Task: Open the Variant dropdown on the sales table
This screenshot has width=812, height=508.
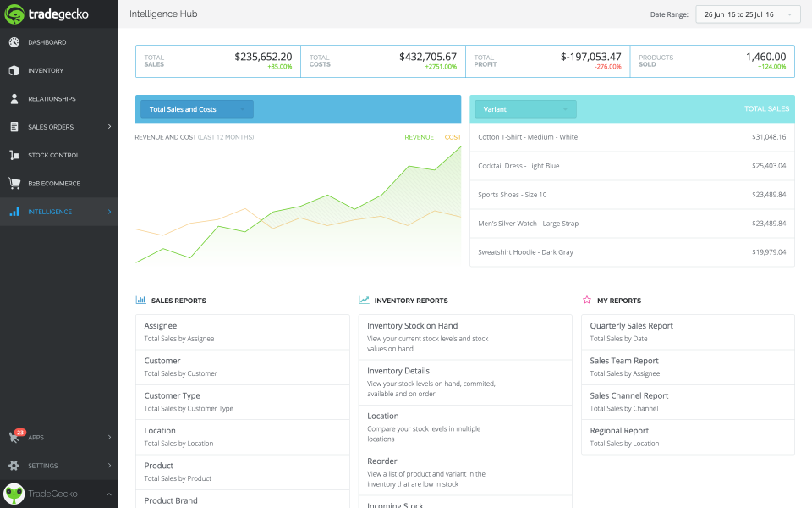Action: pos(524,108)
